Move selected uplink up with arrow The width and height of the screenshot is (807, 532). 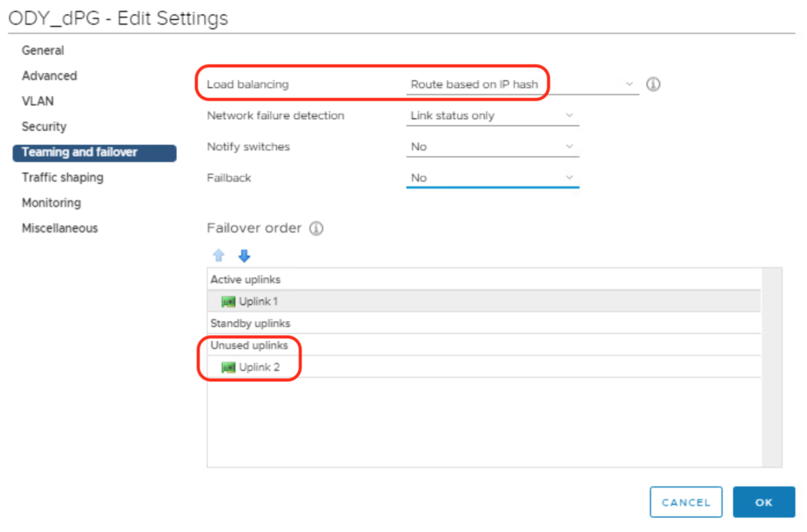219,256
